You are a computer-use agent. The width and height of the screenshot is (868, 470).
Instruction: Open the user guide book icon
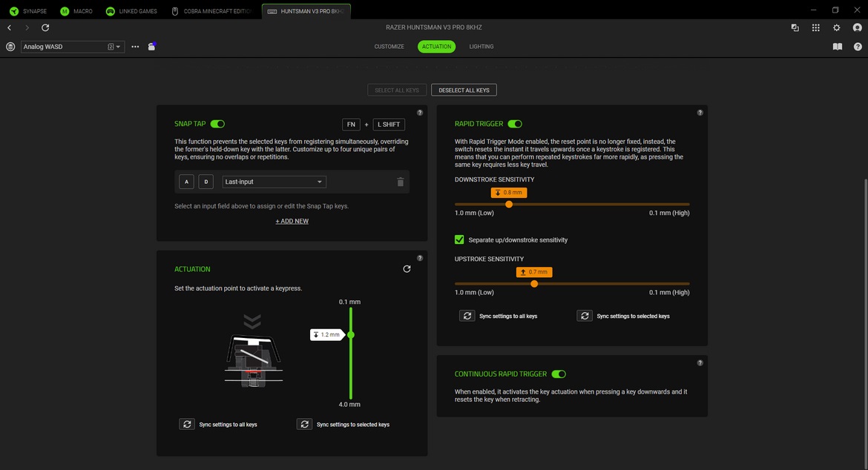coord(837,47)
